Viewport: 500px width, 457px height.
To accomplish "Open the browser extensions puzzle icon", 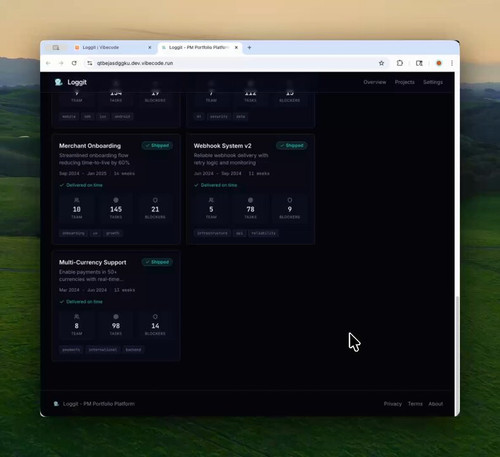I will (x=400, y=63).
